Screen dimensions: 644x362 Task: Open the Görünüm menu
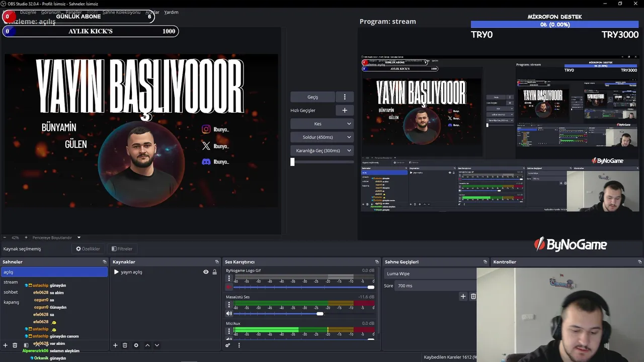click(x=51, y=12)
